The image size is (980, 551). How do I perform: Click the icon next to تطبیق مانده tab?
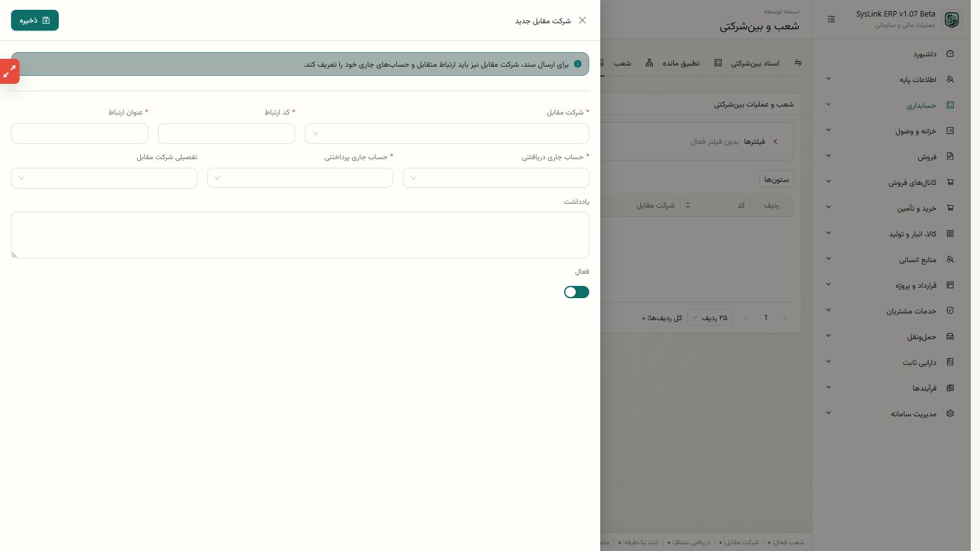pyautogui.click(x=718, y=63)
